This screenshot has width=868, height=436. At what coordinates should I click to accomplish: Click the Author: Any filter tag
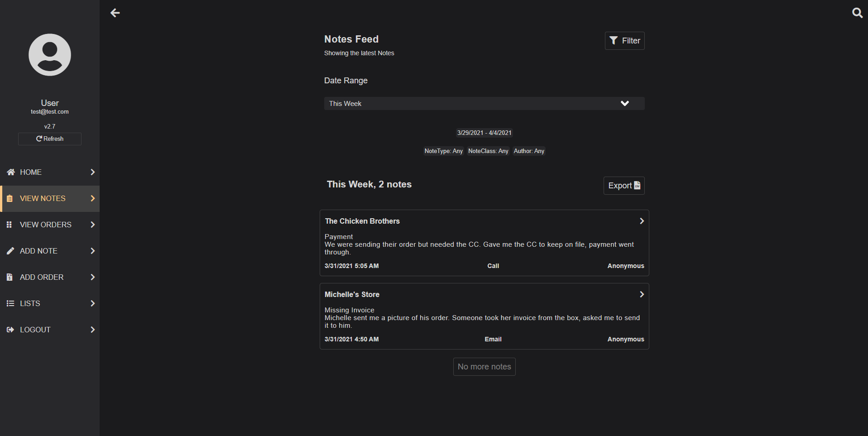tap(529, 151)
